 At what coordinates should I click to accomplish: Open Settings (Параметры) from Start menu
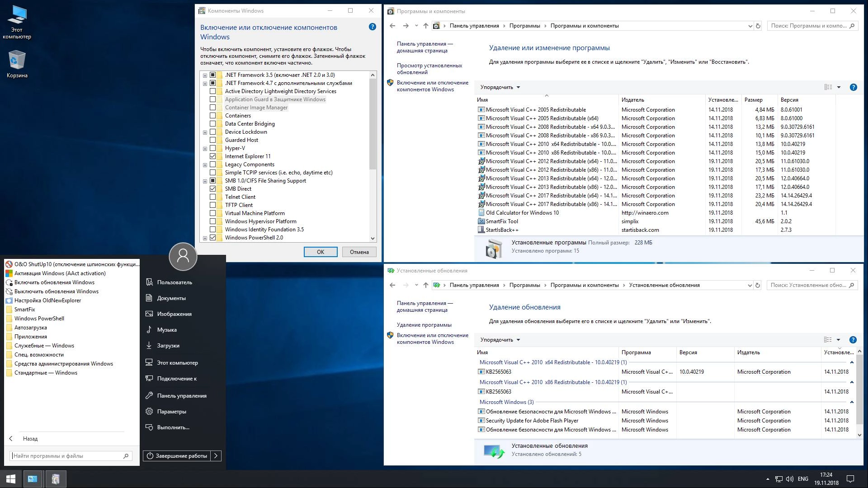tap(172, 412)
